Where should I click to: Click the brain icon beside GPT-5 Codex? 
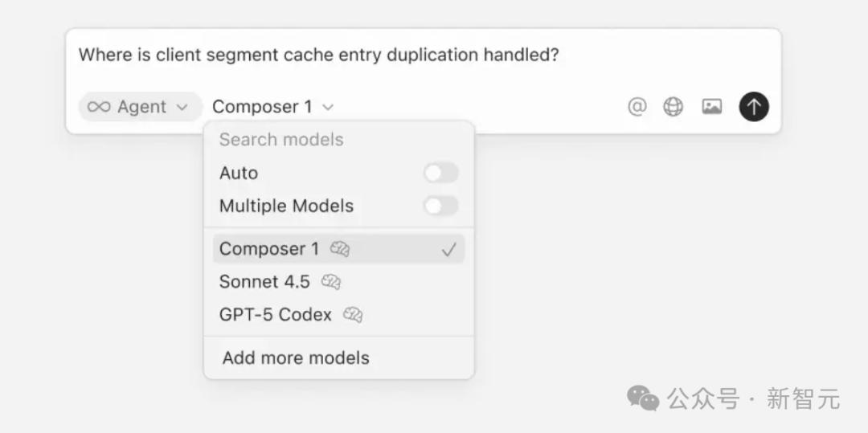tap(353, 315)
